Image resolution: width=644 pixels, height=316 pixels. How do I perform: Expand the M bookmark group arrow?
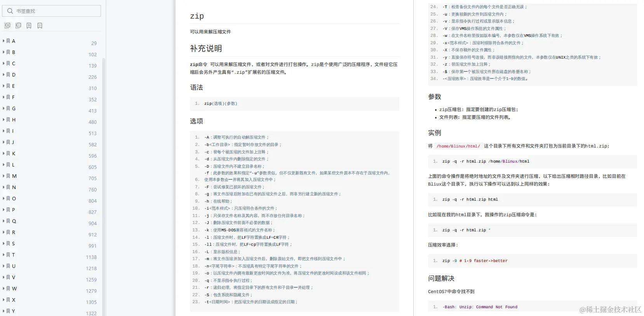click(x=3, y=176)
